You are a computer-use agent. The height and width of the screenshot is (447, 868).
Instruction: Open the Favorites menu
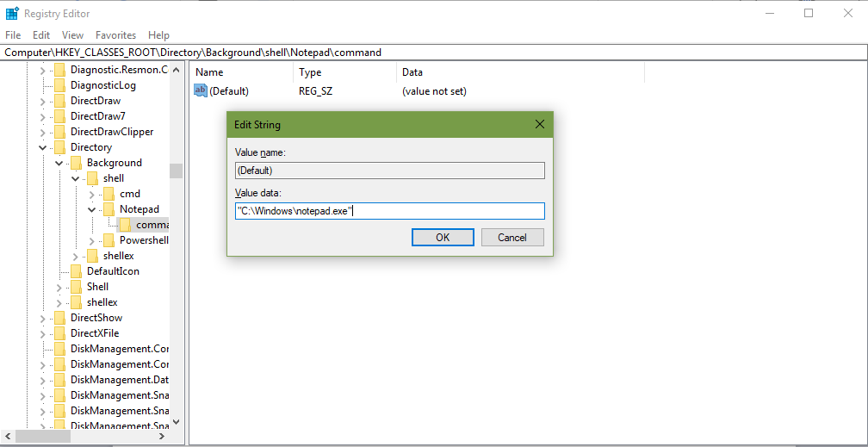pyautogui.click(x=115, y=35)
